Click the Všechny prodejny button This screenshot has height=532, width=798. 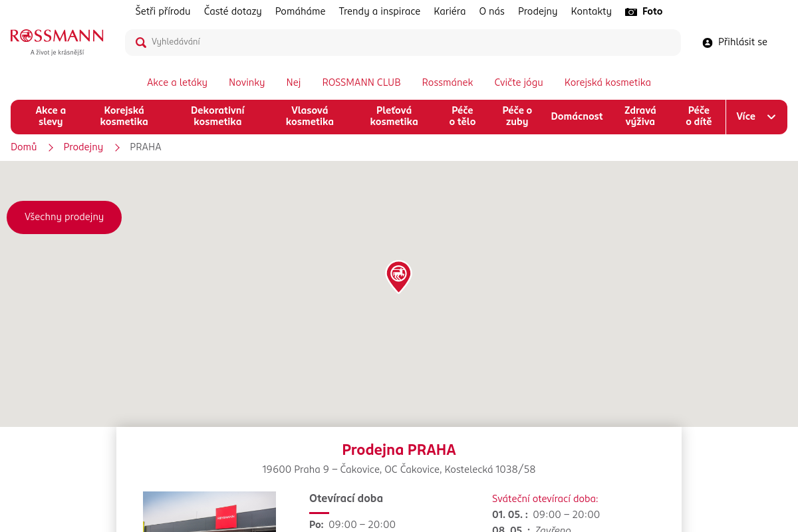click(x=64, y=217)
